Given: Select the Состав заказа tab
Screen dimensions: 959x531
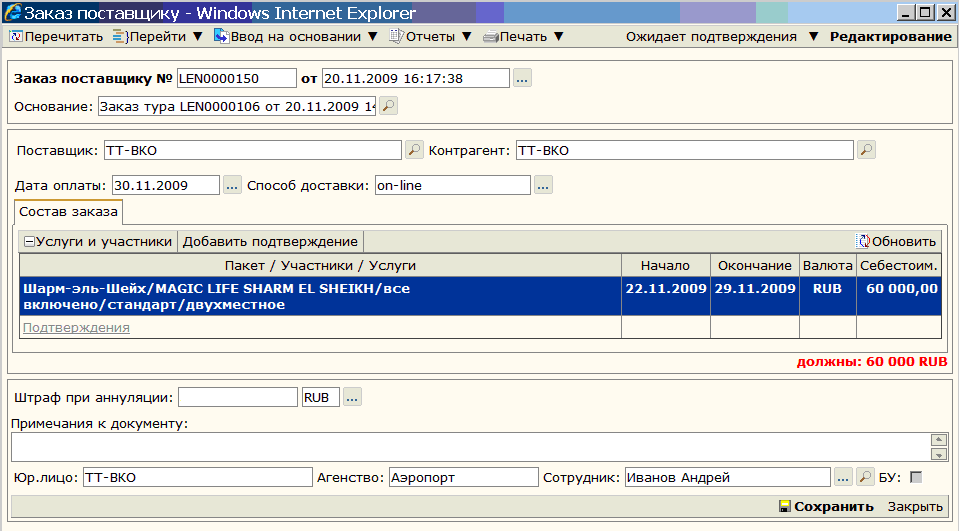Looking at the screenshot, I should [68, 212].
